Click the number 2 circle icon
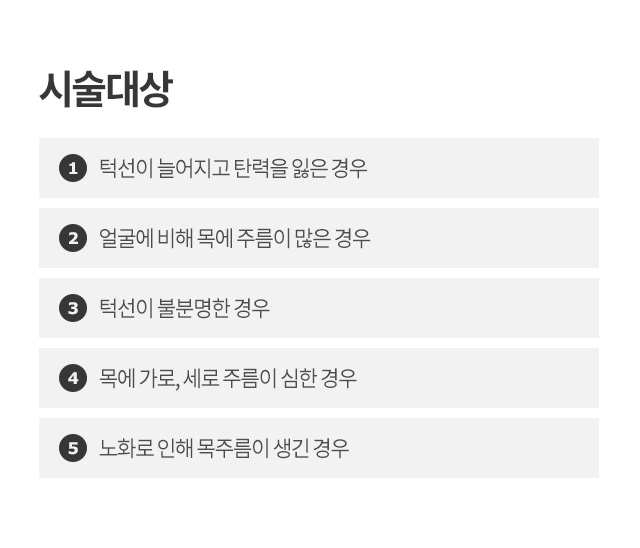 pos(73,238)
